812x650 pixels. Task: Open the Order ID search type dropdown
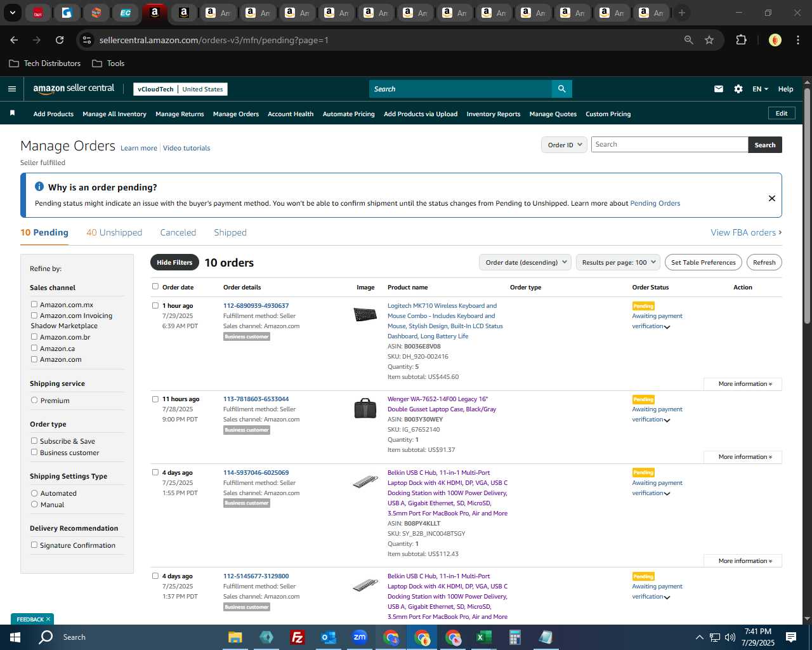point(564,145)
